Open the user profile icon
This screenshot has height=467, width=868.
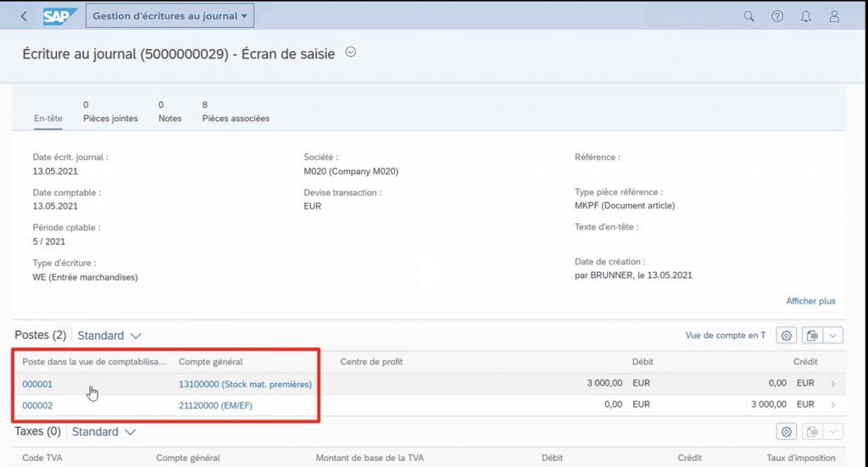[x=835, y=16]
